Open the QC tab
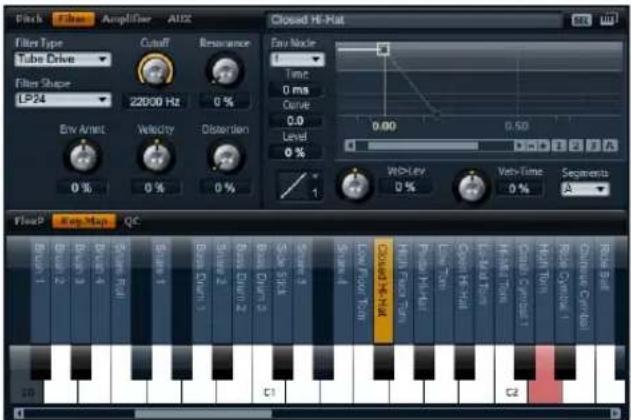631x420 pixels. pos(132,221)
